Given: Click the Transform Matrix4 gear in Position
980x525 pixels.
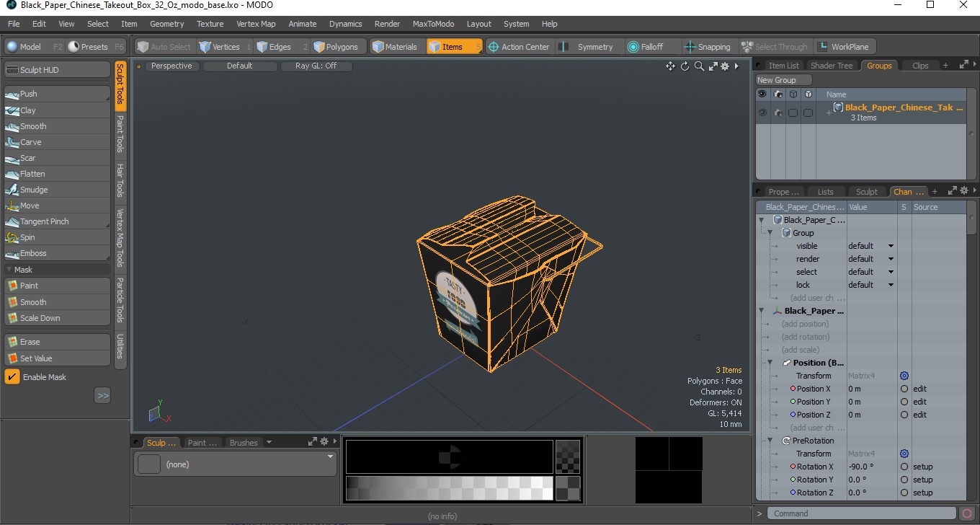Looking at the screenshot, I should pyautogui.click(x=904, y=376).
